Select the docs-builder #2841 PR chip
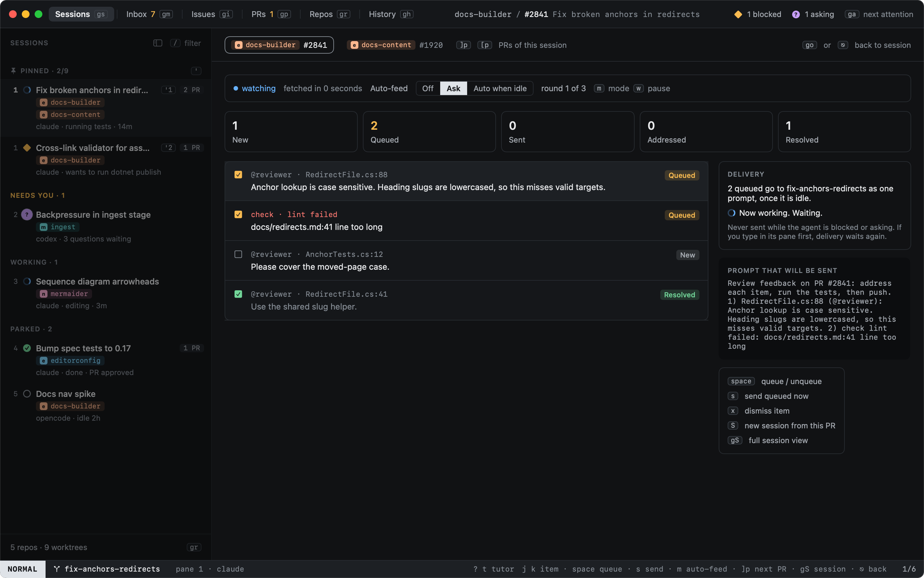Screen dimensions: 924x578 279,45
